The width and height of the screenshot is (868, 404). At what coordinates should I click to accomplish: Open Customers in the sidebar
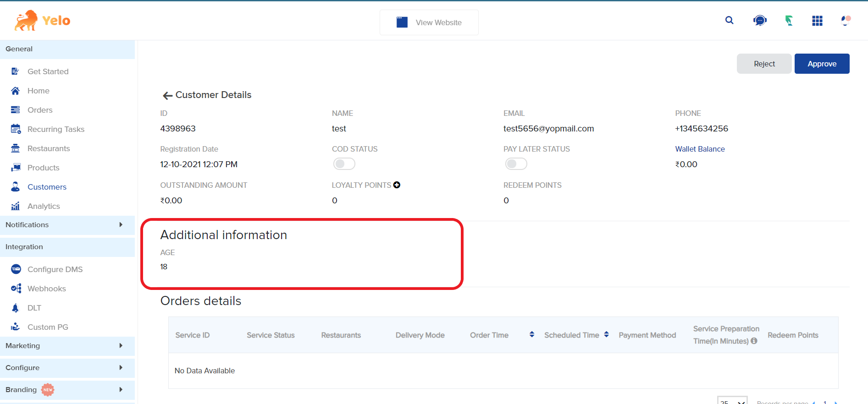pos(47,187)
